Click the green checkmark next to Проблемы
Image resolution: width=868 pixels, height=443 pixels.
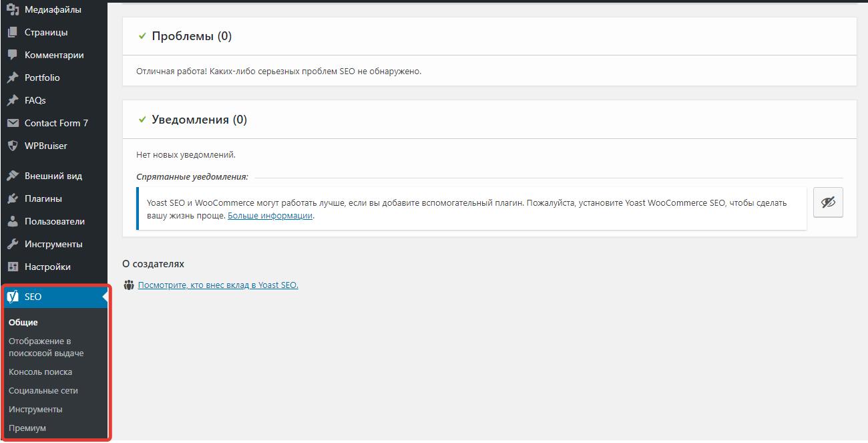coord(142,36)
